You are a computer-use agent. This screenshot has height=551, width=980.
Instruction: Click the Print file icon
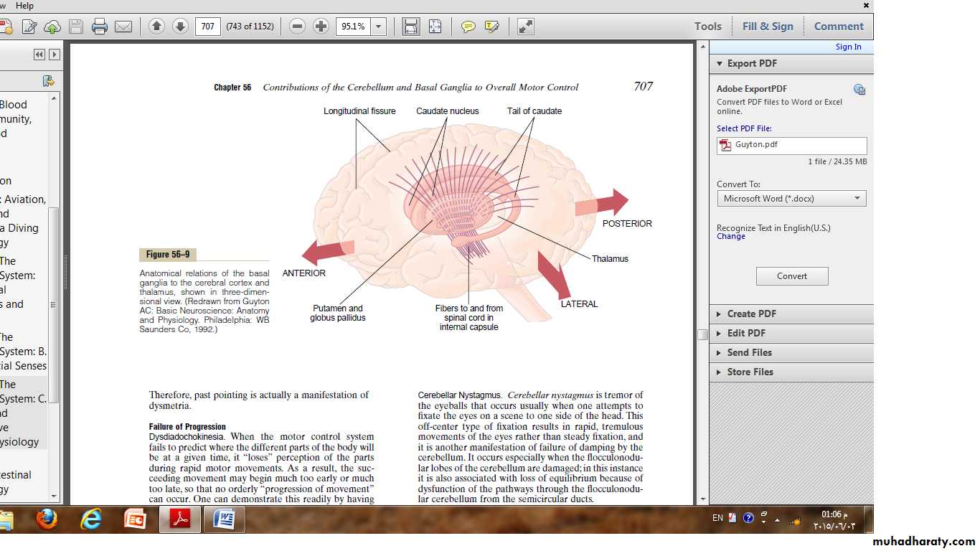point(100,27)
